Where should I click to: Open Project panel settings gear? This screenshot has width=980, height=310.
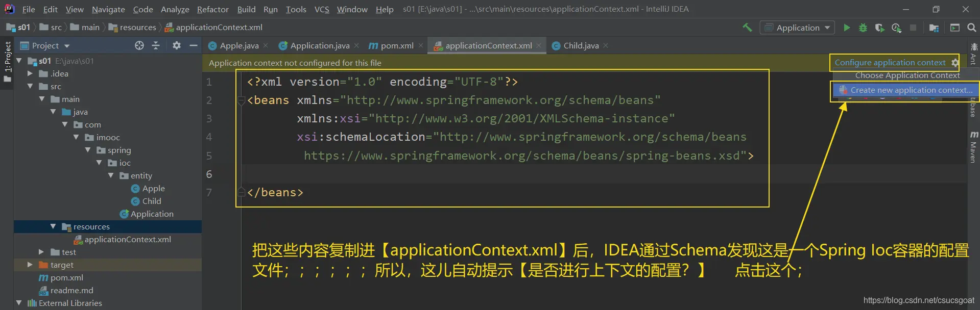(x=177, y=45)
